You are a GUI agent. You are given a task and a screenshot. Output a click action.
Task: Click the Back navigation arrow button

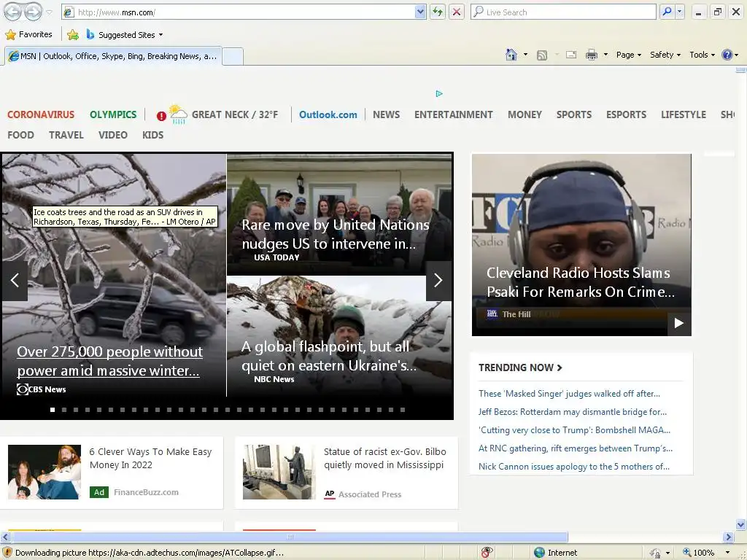pyautogui.click(x=13, y=12)
